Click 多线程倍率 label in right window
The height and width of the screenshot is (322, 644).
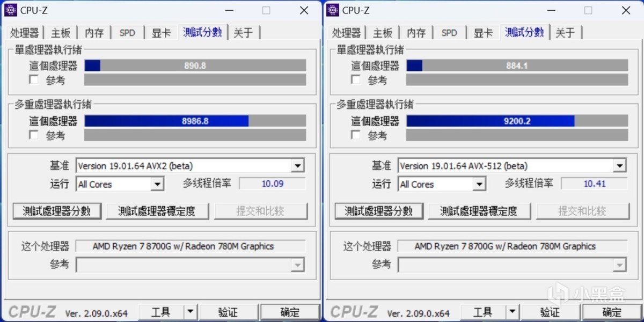(529, 184)
